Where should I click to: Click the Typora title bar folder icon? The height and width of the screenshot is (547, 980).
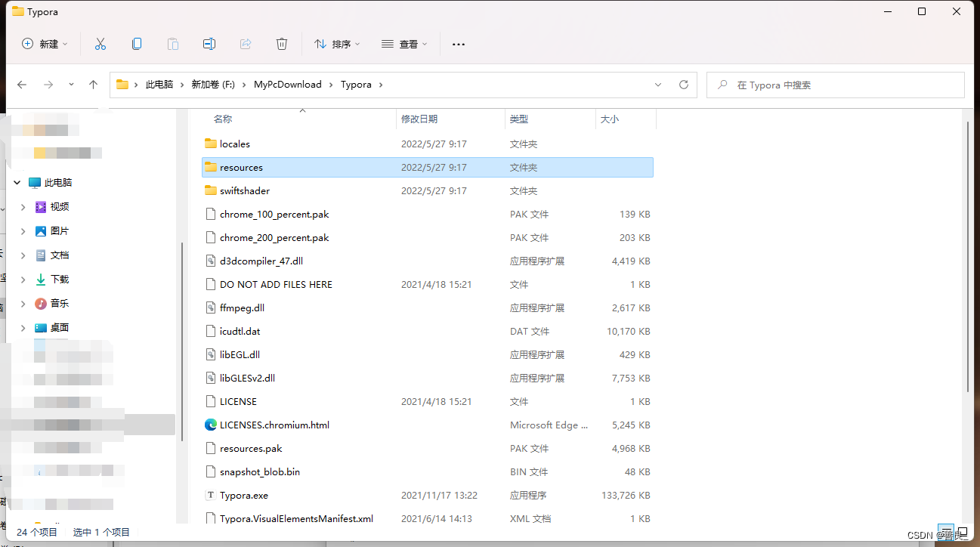[18, 11]
